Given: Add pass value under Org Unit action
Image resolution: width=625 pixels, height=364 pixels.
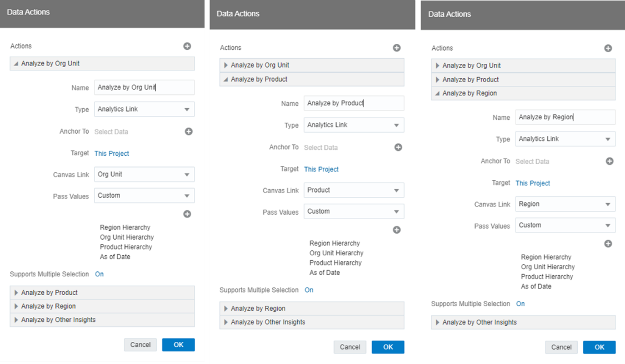Looking at the screenshot, I should pos(187,214).
